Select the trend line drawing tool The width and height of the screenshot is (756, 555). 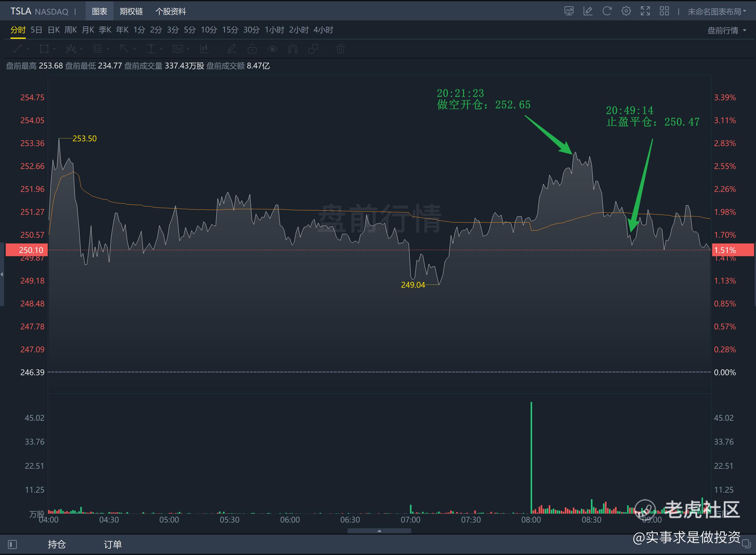17,49
